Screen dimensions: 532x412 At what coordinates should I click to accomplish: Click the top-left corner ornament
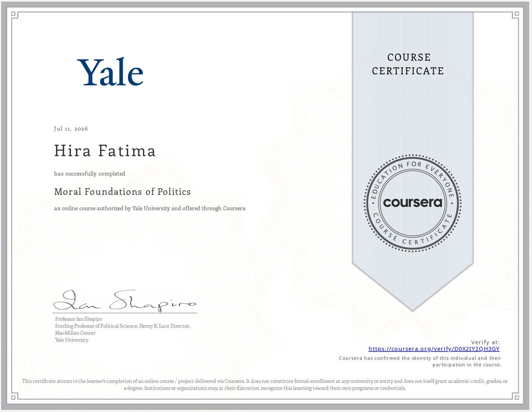(x=15, y=15)
